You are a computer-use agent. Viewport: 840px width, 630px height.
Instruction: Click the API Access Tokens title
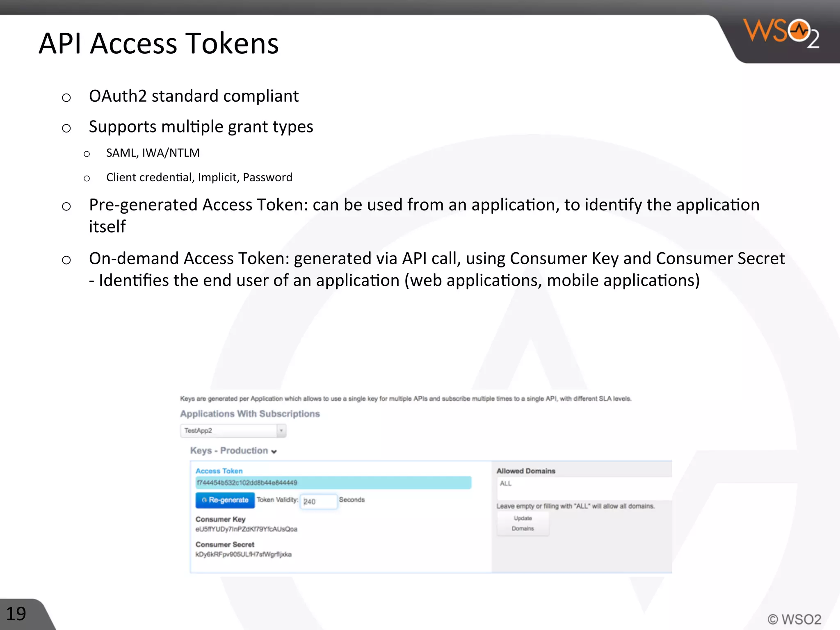click(x=159, y=43)
